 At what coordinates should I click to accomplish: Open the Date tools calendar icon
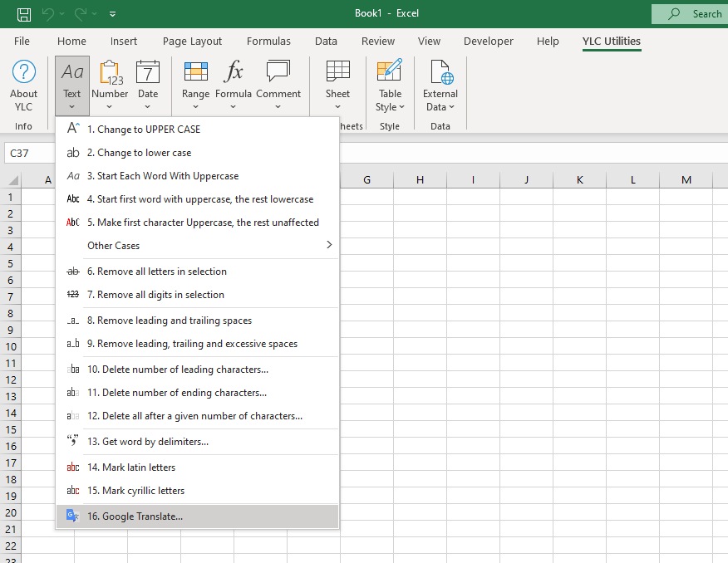click(148, 74)
